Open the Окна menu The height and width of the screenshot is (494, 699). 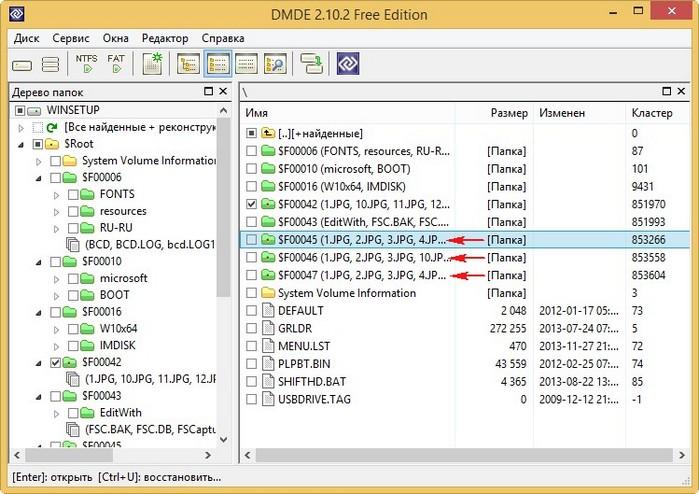[x=115, y=38]
